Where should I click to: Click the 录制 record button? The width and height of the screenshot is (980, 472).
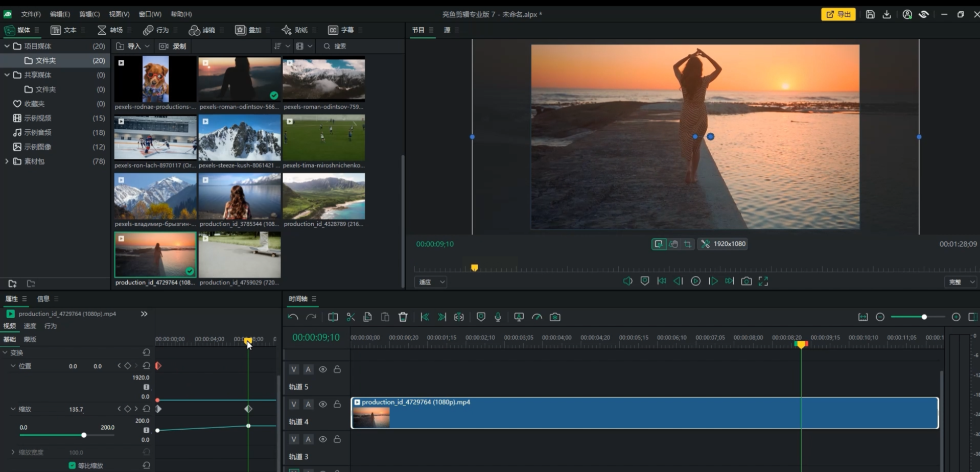click(x=173, y=46)
